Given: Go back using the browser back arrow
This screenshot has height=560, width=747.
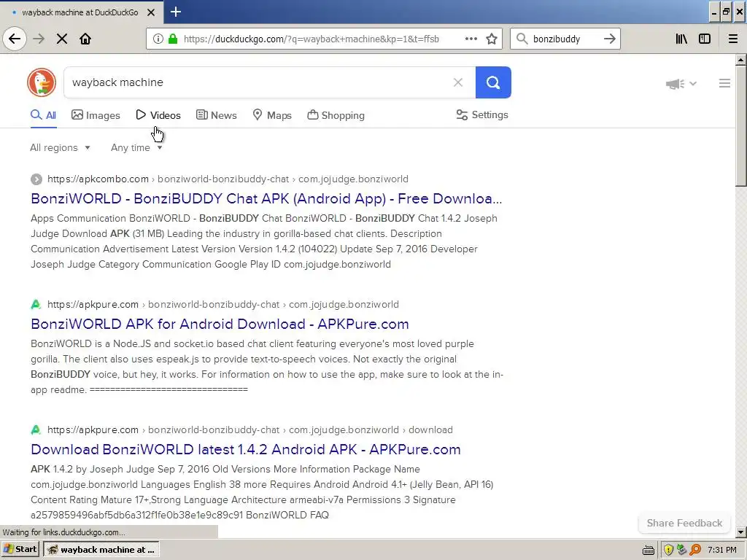Looking at the screenshot, I should click(15, 39).
